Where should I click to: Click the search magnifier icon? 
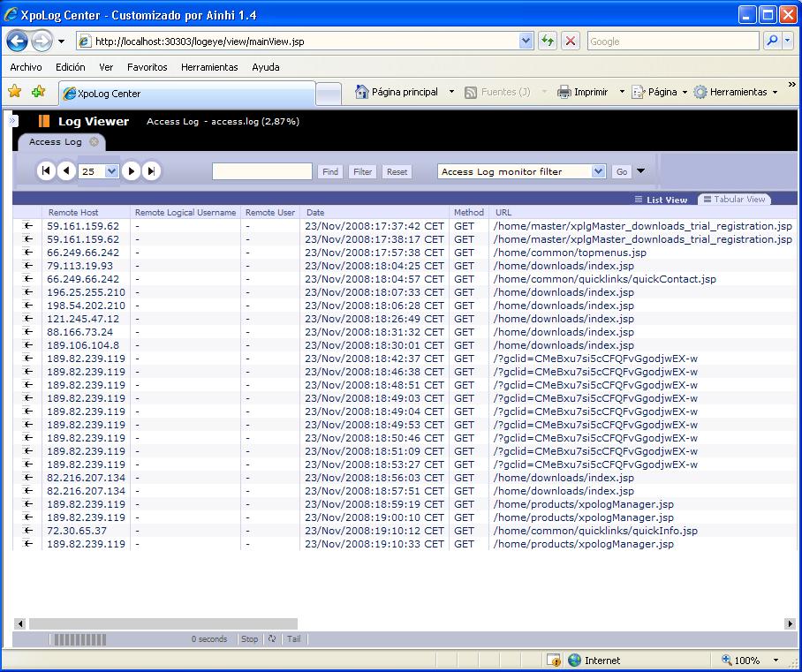pos(772,41)
